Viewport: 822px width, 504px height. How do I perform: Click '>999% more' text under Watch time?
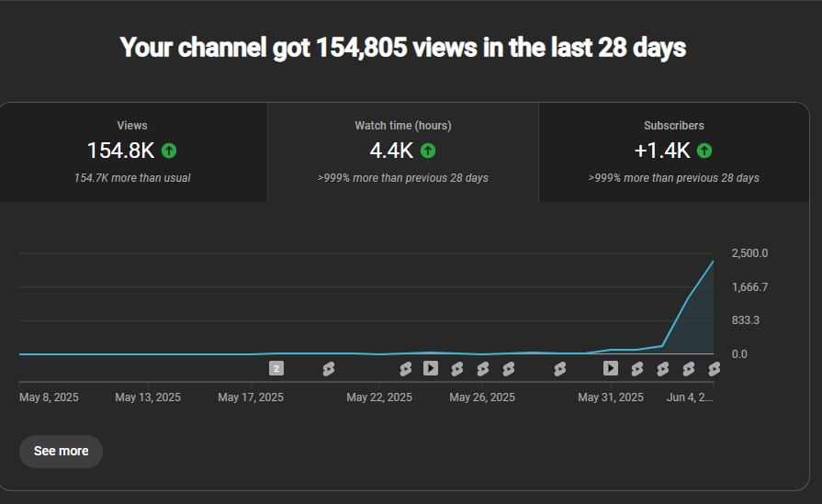402,178
